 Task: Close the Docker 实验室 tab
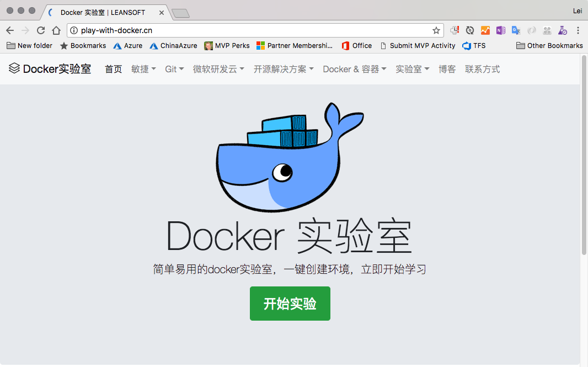pyautogui.click(x=162, y=12)
